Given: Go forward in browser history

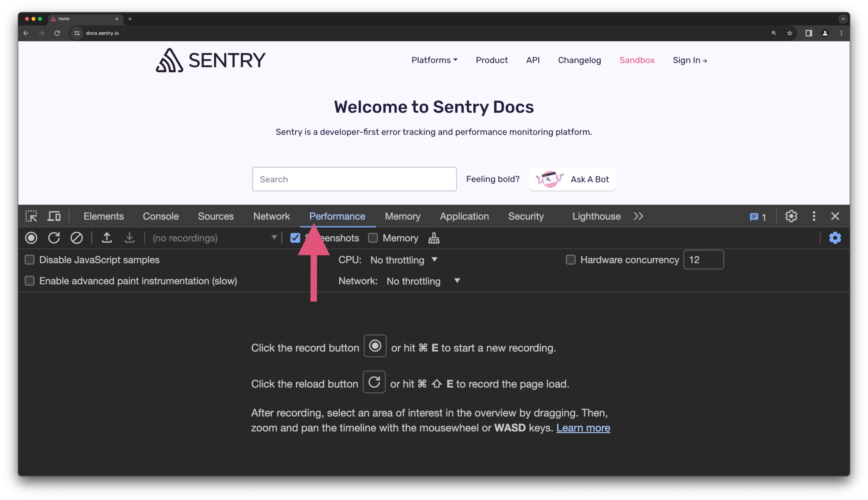Looking at the screenshot, I should (42, 33).
